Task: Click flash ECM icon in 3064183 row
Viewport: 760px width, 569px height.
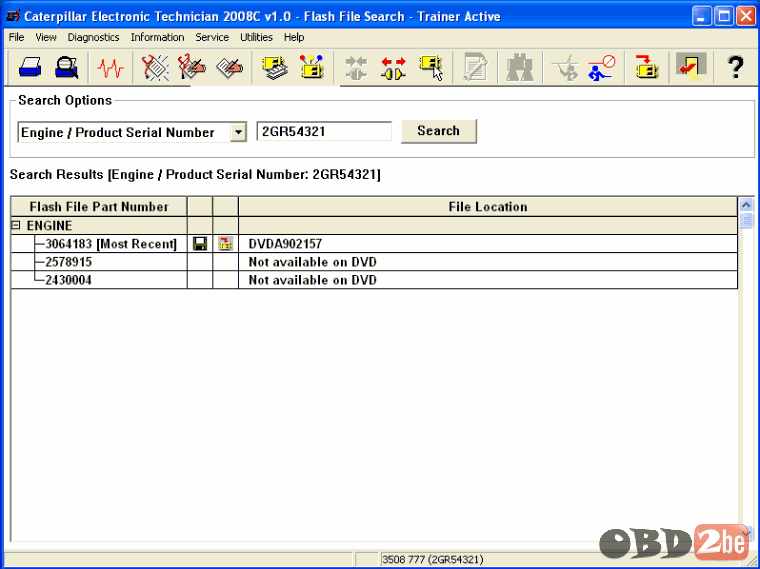Action: (225, 243)
